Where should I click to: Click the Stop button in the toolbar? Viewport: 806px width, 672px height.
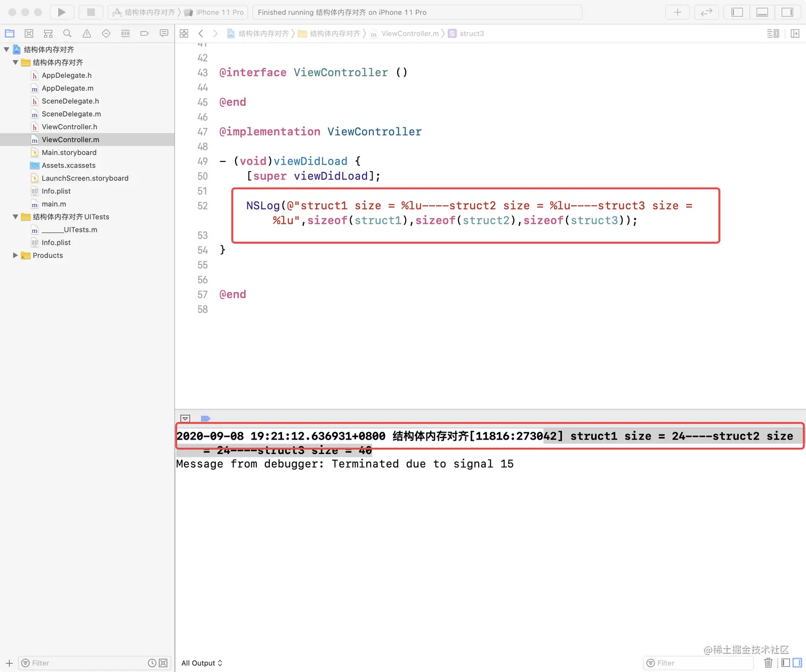[91, 12]
